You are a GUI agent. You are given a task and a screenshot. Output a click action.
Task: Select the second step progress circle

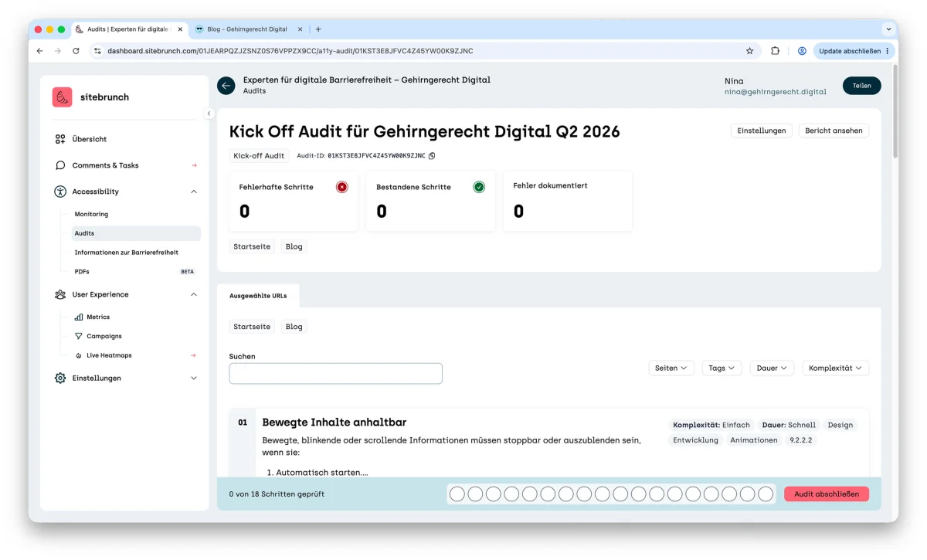point(475,494)
